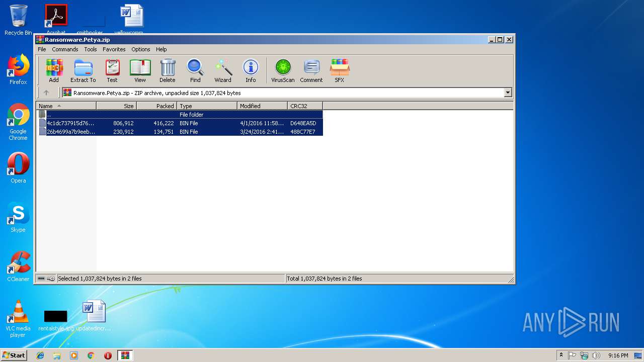Click the 'Total 1,037,824 bytes' status text
The width and height of the screenshot is (644, 362).
pos(325,279)
